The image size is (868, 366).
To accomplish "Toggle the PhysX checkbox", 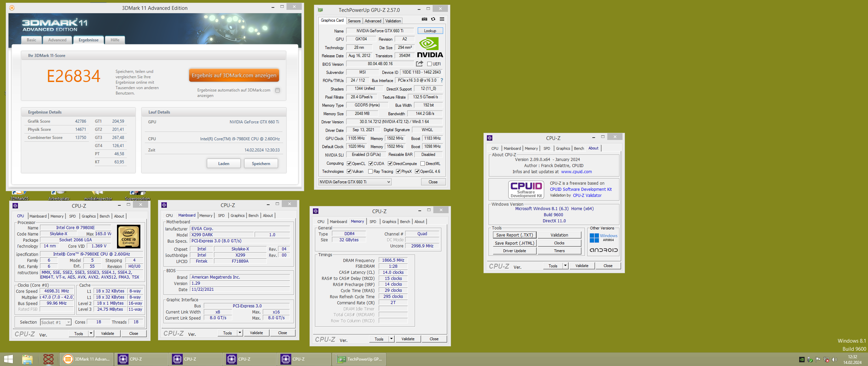I will pos(398,171).
